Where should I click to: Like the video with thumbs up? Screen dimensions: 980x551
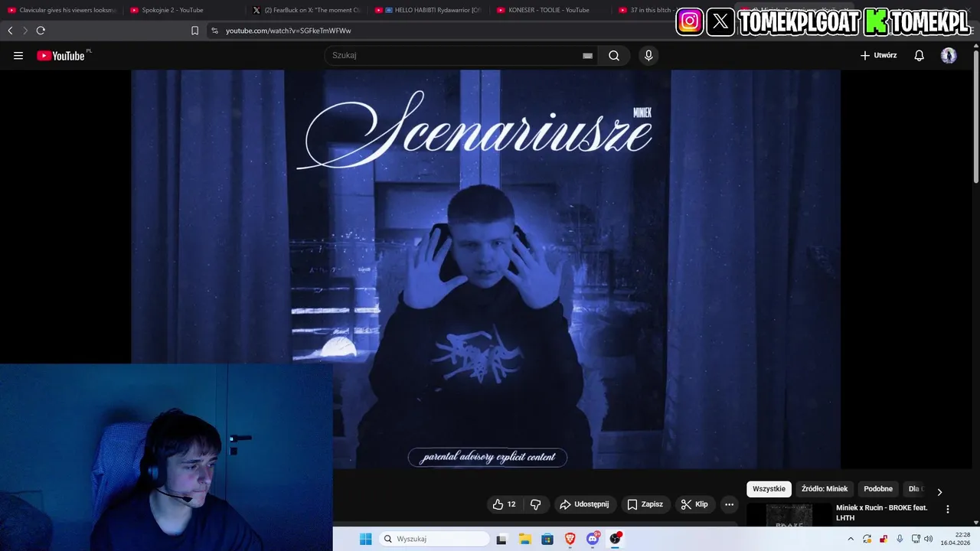[x=505, y=504]
